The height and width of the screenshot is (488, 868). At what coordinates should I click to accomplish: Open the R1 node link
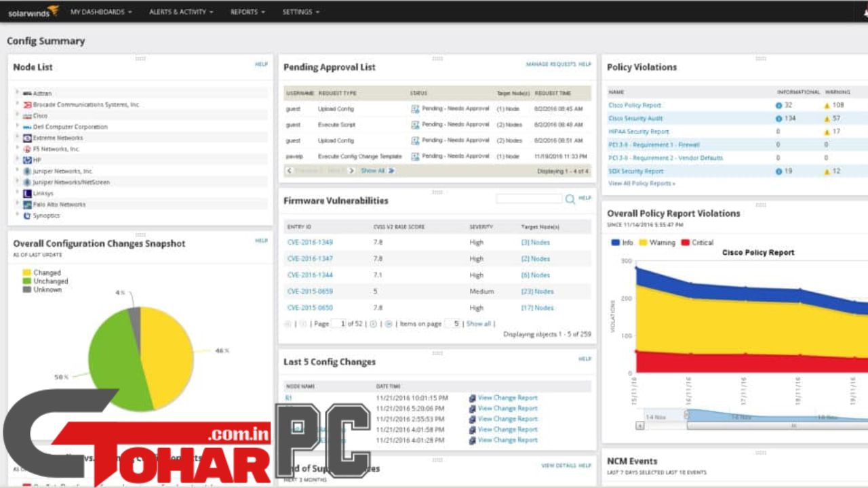click(289, 398)
